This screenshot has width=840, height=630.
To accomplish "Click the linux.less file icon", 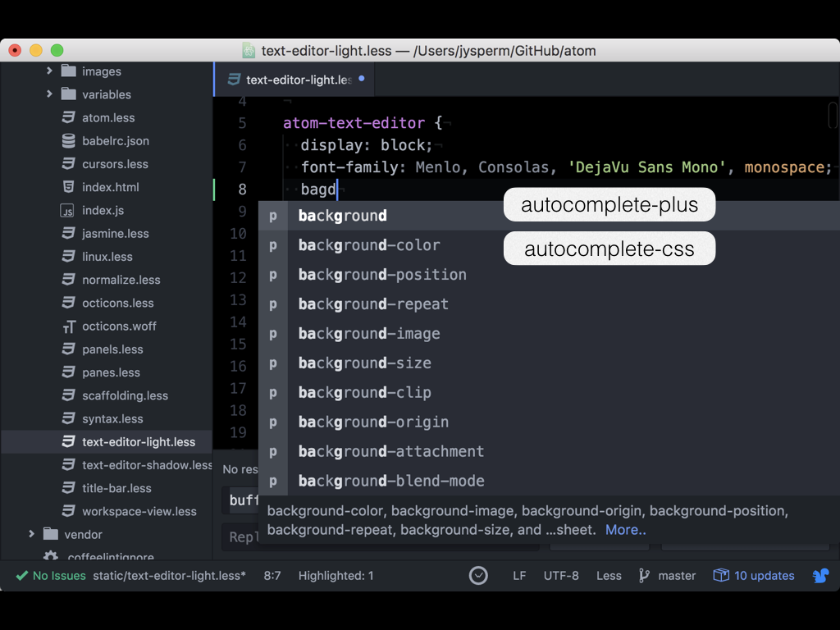I will [x=69, y=256].
